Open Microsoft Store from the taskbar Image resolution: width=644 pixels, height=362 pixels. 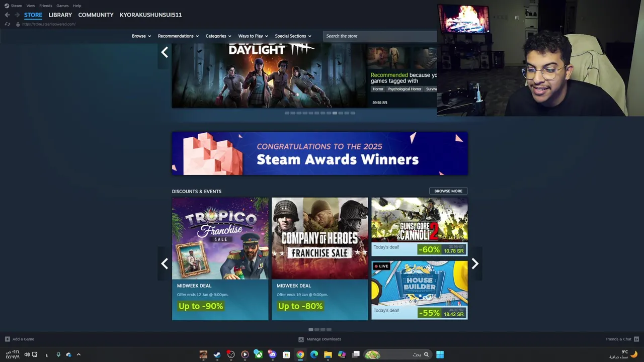[286, 354]
